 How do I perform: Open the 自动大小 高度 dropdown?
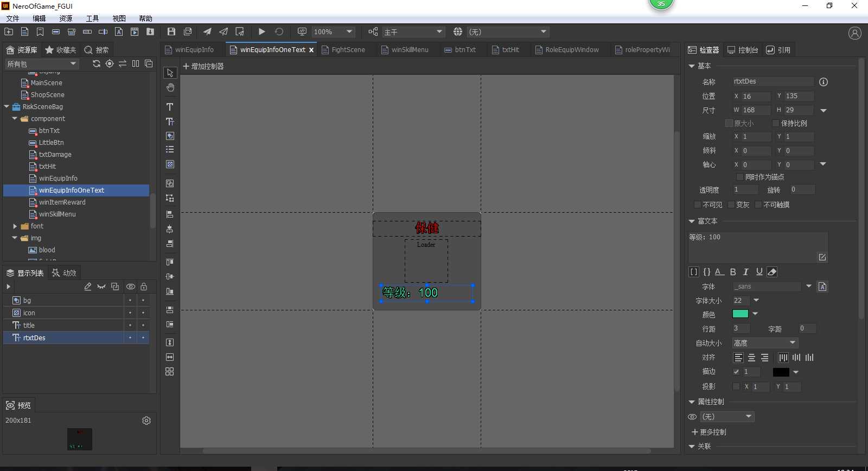[x=765, y=343]
